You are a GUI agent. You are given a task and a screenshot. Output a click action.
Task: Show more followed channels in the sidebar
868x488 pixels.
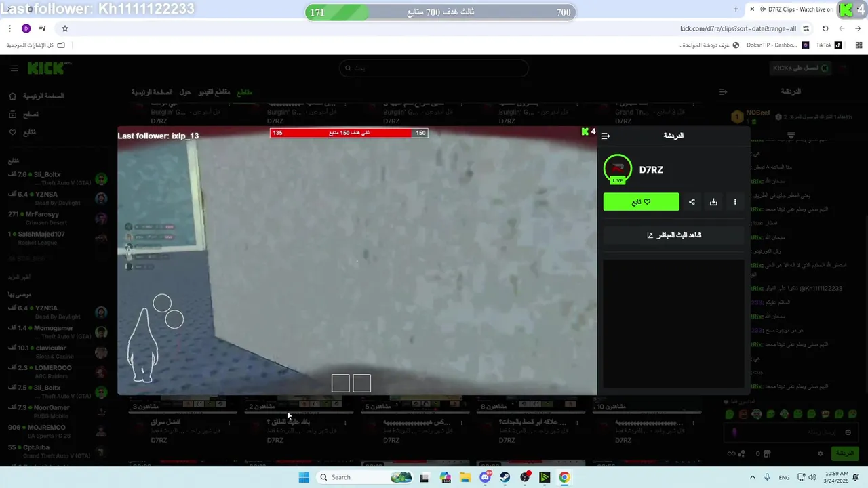[19, 277]
